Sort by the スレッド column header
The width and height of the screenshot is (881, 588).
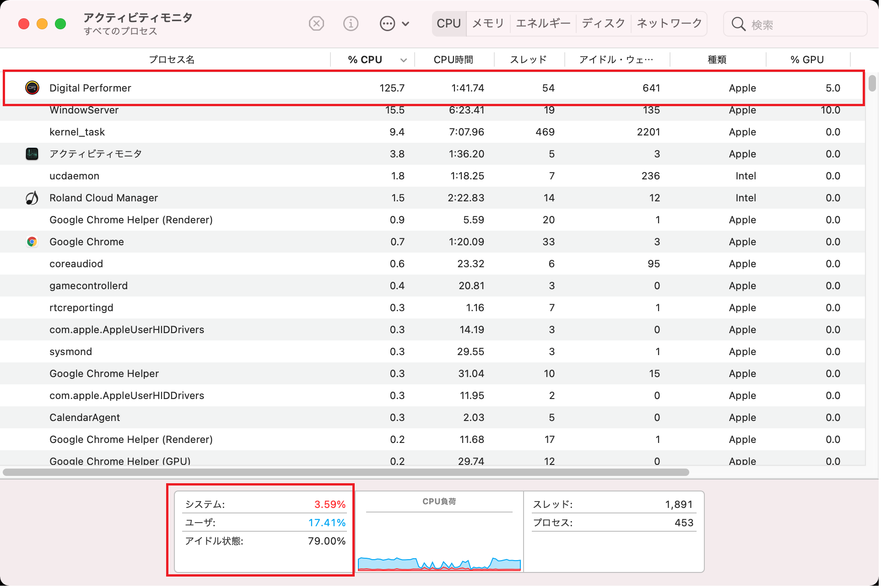coord(530,60)
